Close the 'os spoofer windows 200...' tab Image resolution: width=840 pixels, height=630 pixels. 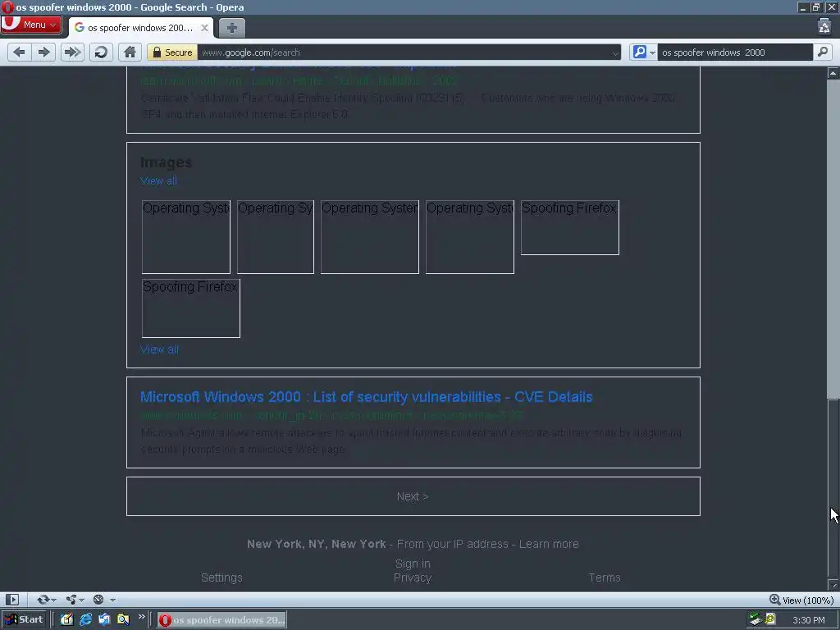click(204, 28)
